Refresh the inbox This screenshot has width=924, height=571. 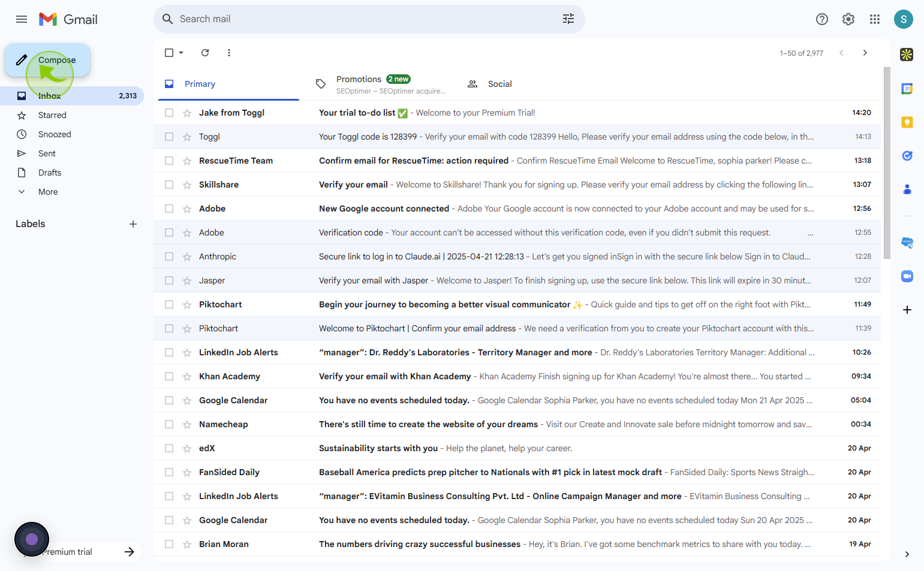205,53
